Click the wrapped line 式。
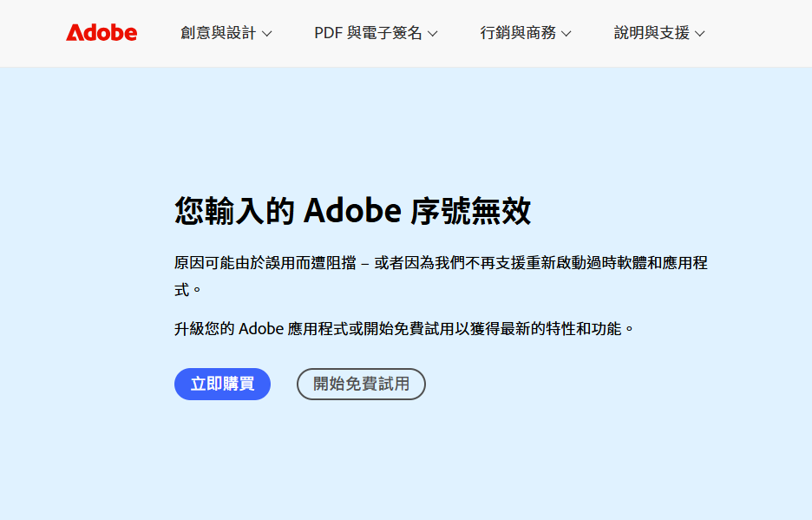Image resolution: width=812 pixels, height=520 pixels. click(187, 290)
